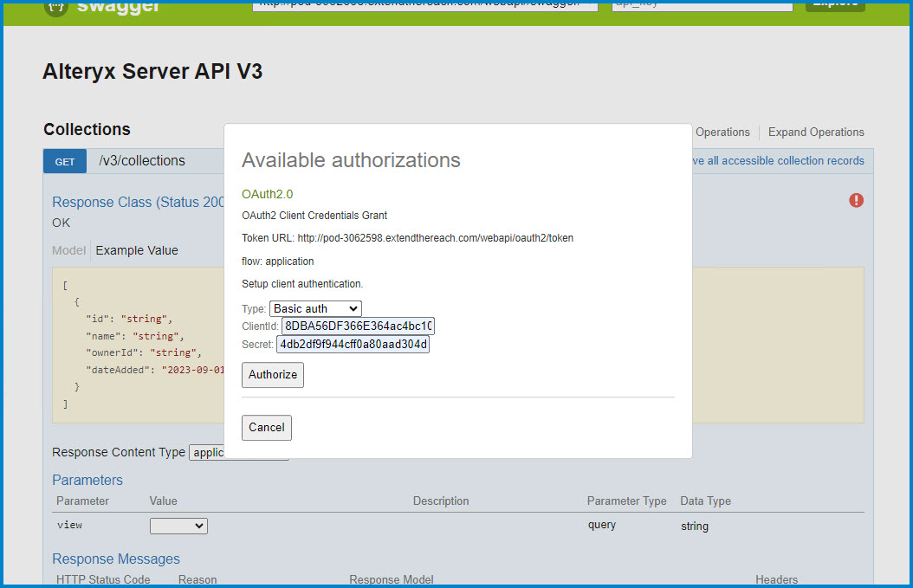Click the Authorize button

click(272, 375)
